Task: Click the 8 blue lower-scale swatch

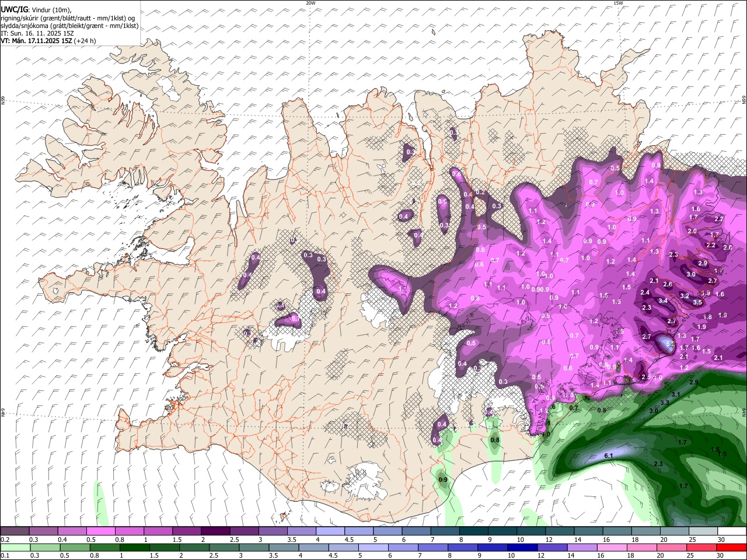Action: coord(462,547)
